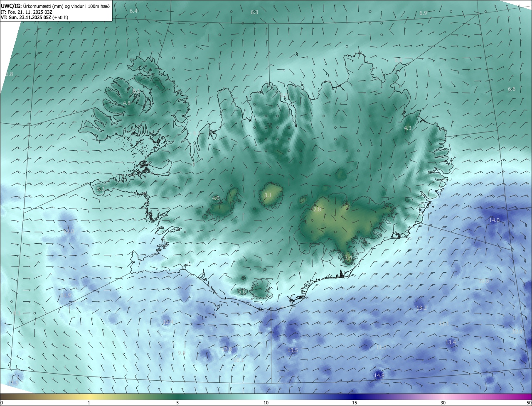
Task: Click the colorbar tick label 30
Action: 443,403
